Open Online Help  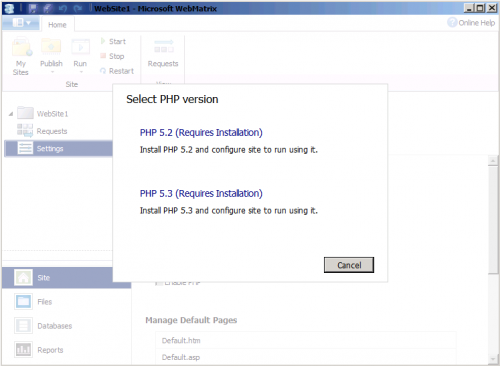point(471,23)
